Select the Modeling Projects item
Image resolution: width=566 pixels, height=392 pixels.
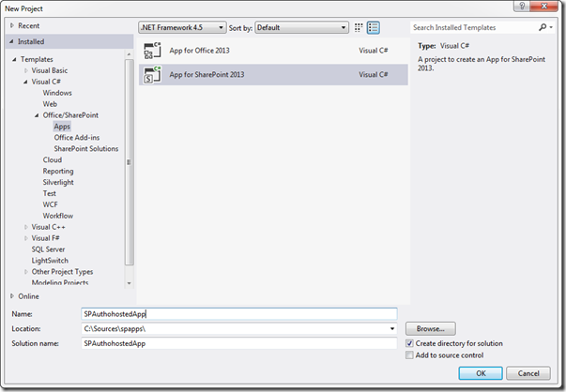click(x=60, y=282)
